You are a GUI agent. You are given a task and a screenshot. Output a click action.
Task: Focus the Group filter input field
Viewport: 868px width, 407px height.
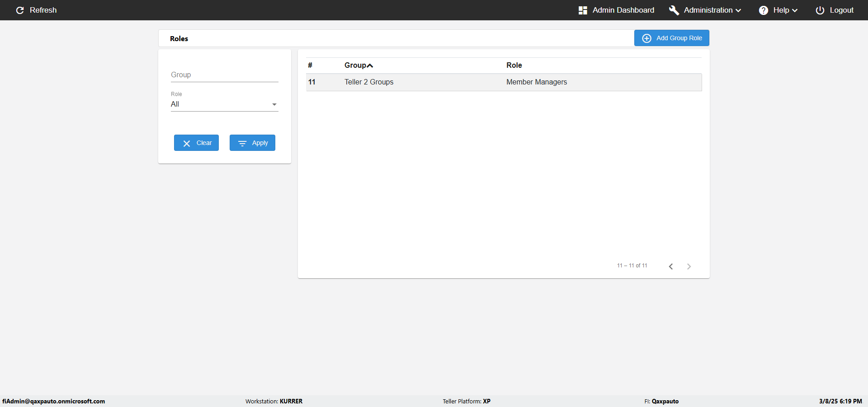(225, 75)
